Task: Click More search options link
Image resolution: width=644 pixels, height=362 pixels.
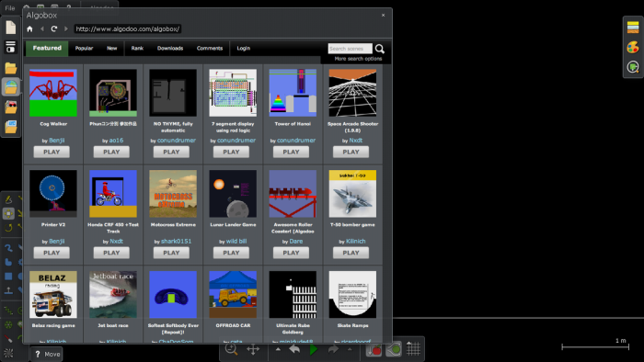Action: pyautogui.click(x=358, y=59)
